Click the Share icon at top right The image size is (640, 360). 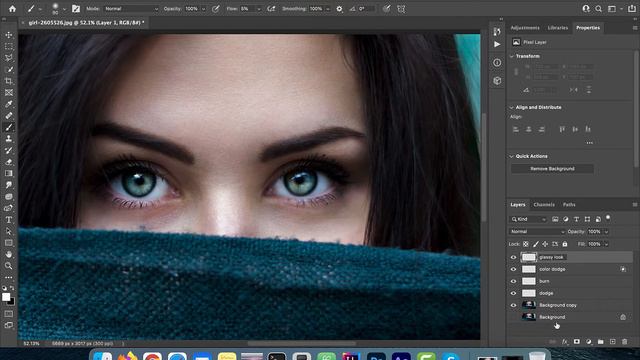coord(632,9)
